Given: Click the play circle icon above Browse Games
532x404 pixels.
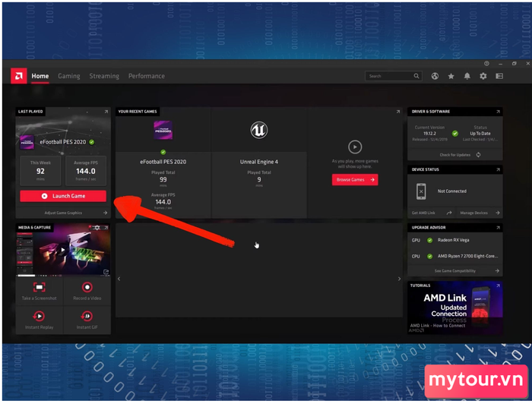Looking at the screenshot, I should [355, 147].
